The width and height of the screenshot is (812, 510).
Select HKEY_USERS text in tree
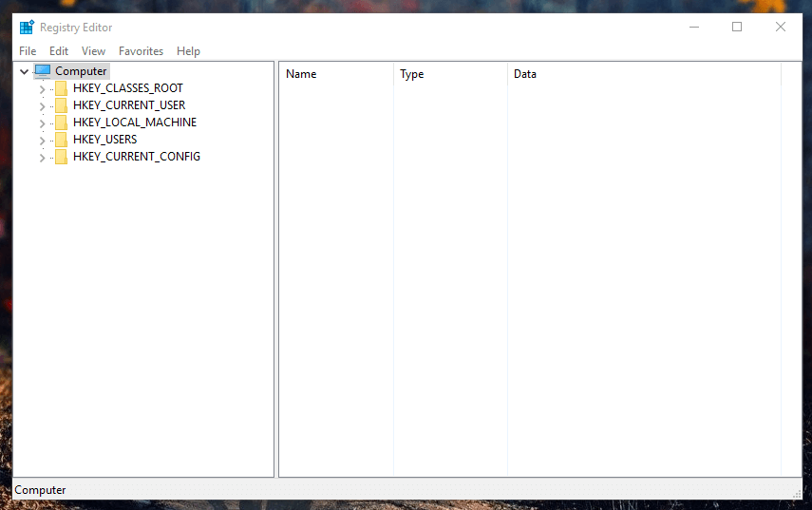tap(105, 140)
